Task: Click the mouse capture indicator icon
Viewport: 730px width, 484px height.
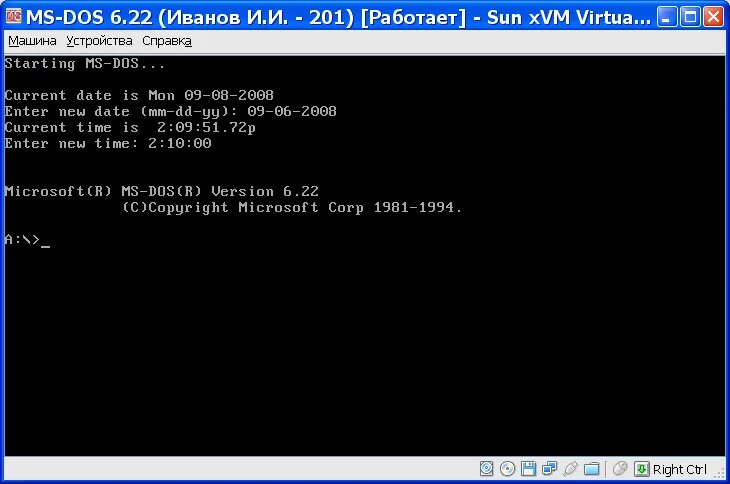Action: click(620, 468)
